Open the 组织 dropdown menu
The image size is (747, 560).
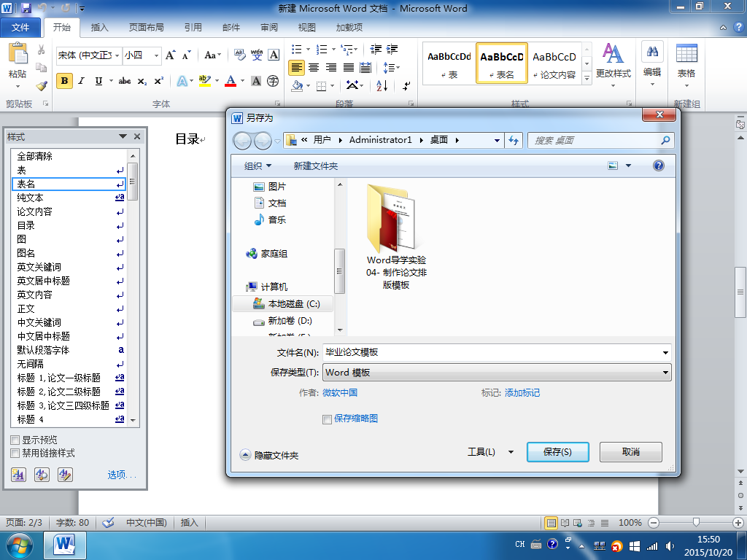(x=258, y=166)
